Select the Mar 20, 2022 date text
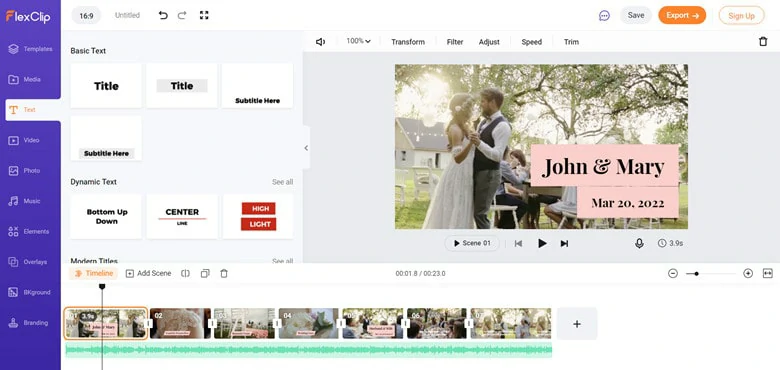Viewport: 780px width, 370px height. pyautogui.click(x=628, y=203)
